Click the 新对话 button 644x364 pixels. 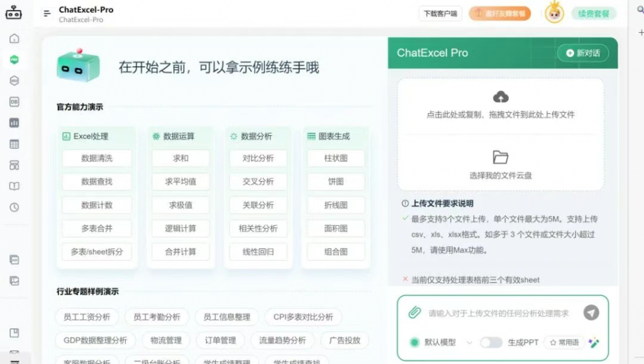click(582, 53)
